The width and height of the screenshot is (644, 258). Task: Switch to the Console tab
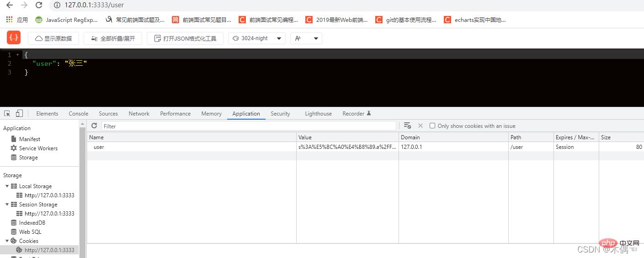(x=78, y=114)
